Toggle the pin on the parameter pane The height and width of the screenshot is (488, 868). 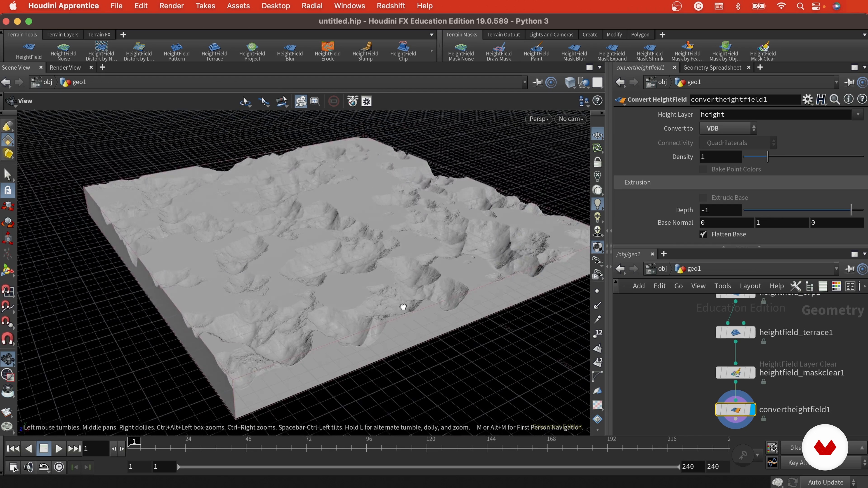pyautogui.click(x=849, y=82)
